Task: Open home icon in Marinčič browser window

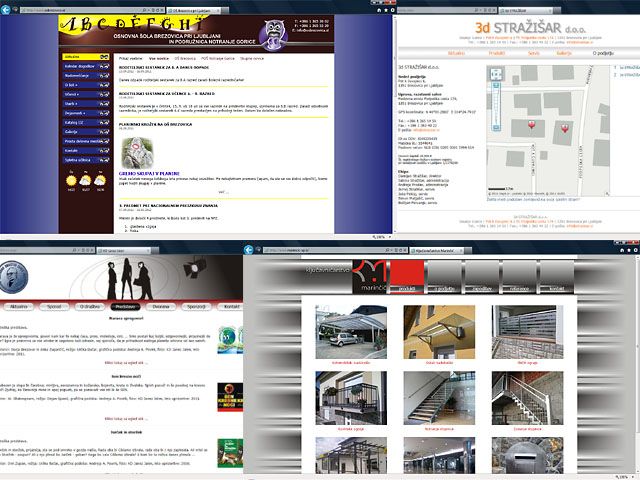Action: pos(622,250)
